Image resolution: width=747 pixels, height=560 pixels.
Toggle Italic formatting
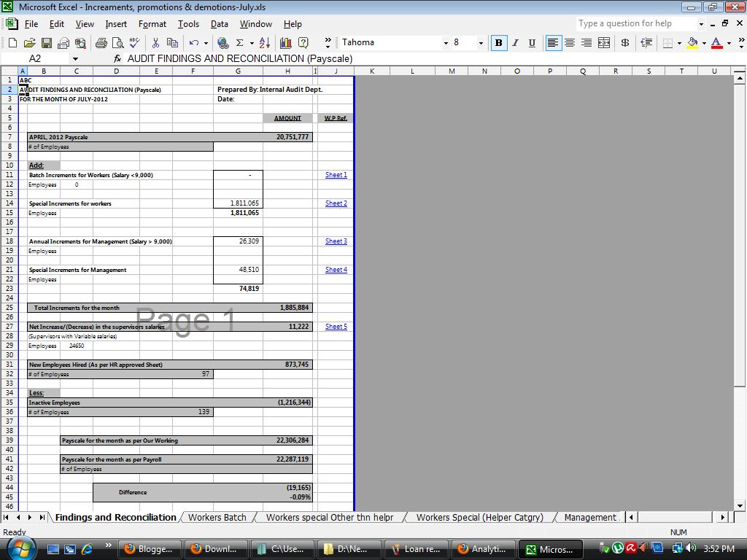(x=515, y=43)
